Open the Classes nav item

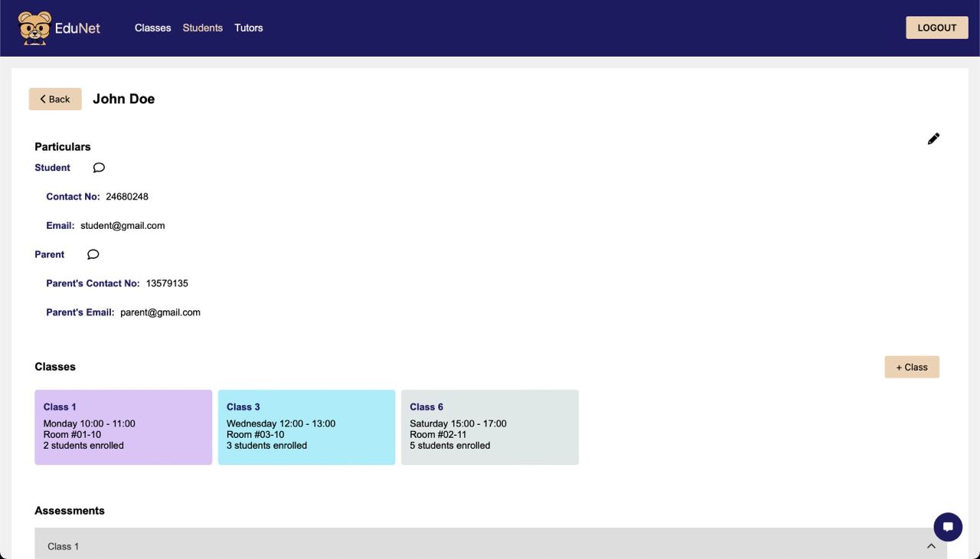153,28
